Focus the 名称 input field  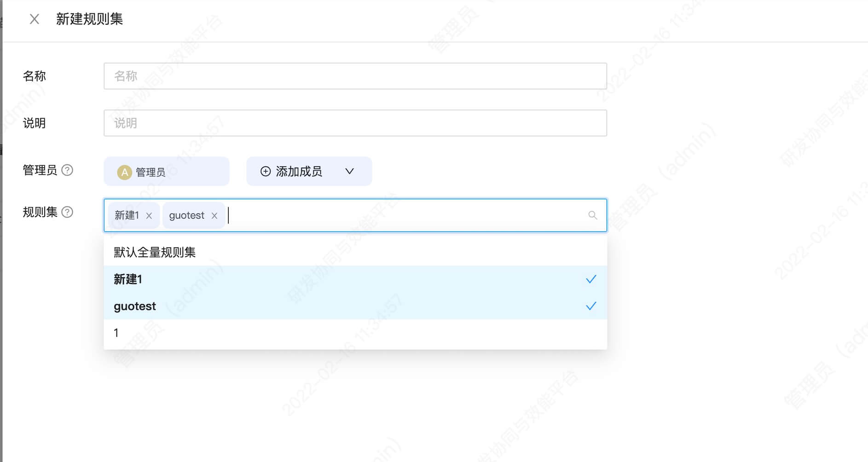(x=355, y=76)
